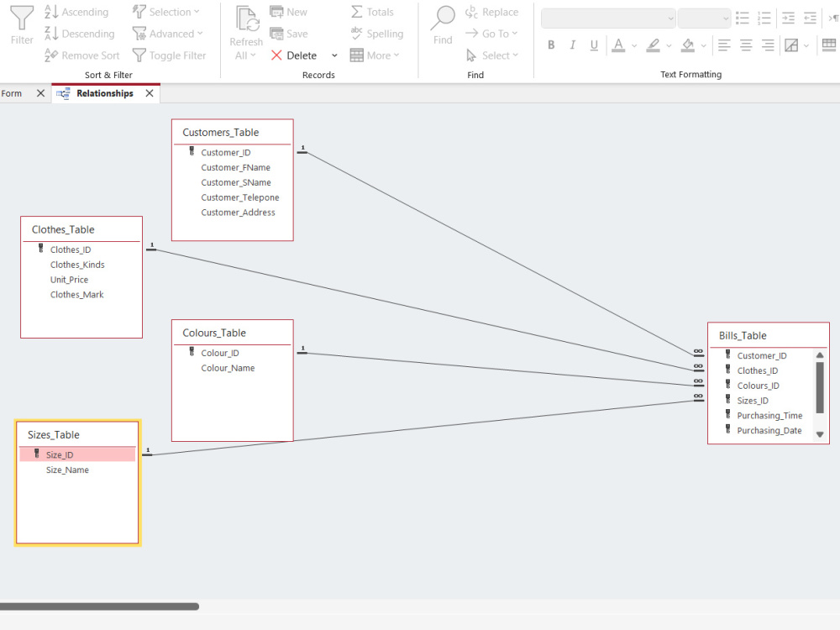Expand the Delete dropdown arrow
Screen dimensions: 840x630
(335, 55)
